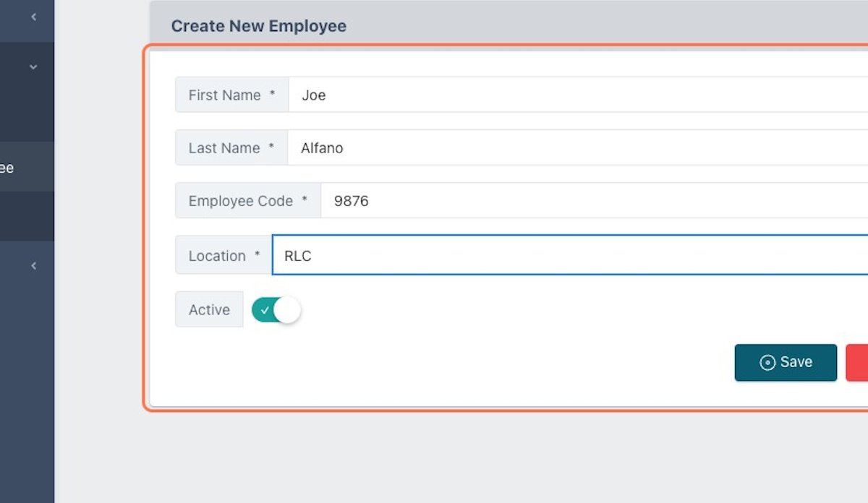
Task: Click the First Name field containing Joe
Action: click(x=578, y=95)
